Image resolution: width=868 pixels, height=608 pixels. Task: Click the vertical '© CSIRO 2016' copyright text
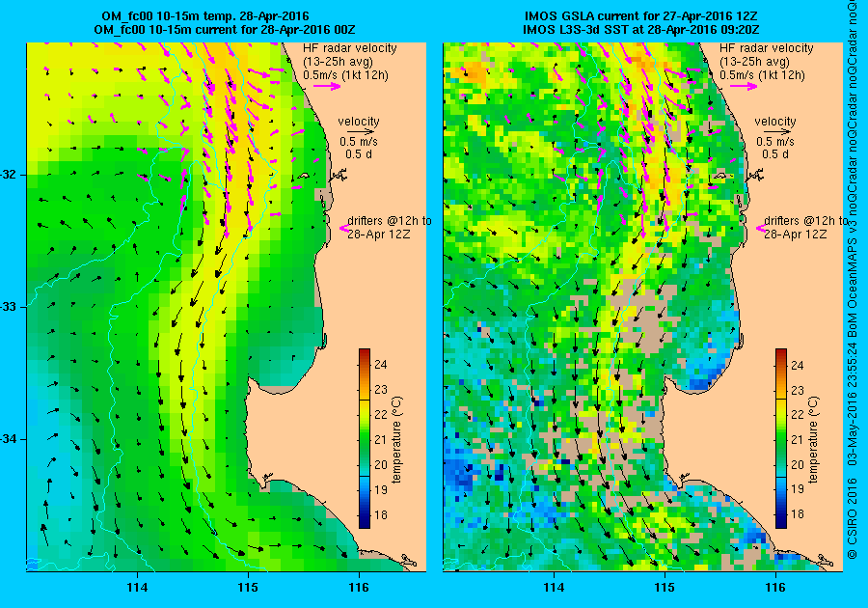(x=854, y=517)
